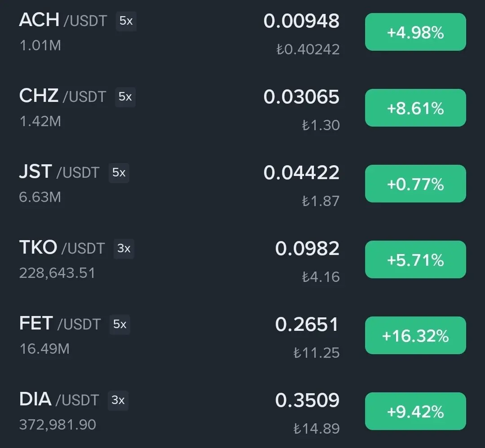Tap the +0.77% change badge
Image resolution: width=485 pixels, height=448 pixels.
[x=415, y=184]
